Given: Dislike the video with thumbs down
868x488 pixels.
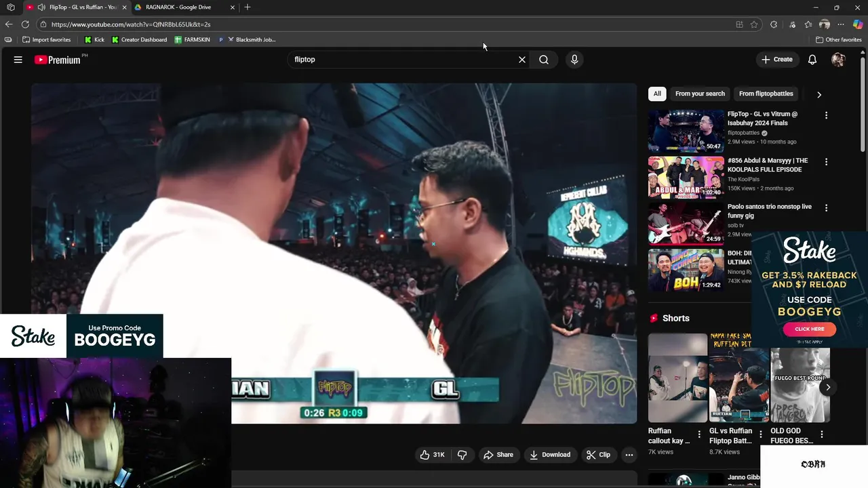Looking at the screenshot, I should pos(462,455).
